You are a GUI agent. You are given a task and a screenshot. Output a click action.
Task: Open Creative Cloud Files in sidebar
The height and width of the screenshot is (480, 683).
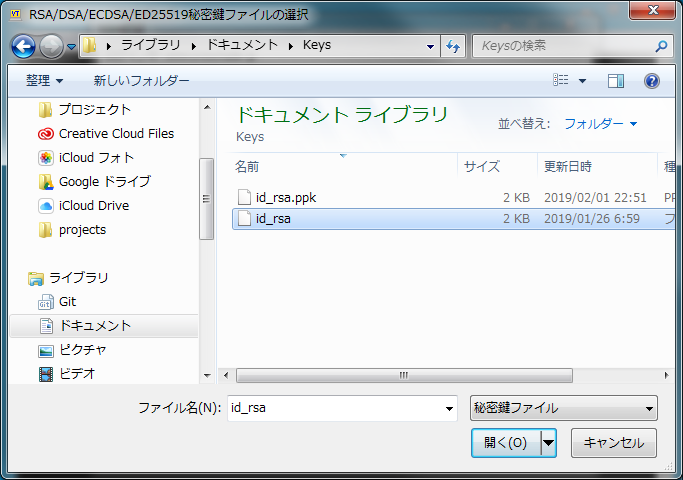coord(115,134)
